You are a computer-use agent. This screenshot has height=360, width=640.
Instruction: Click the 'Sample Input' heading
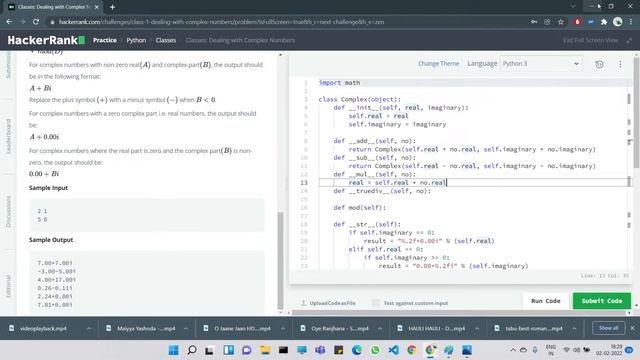point(48,188)
